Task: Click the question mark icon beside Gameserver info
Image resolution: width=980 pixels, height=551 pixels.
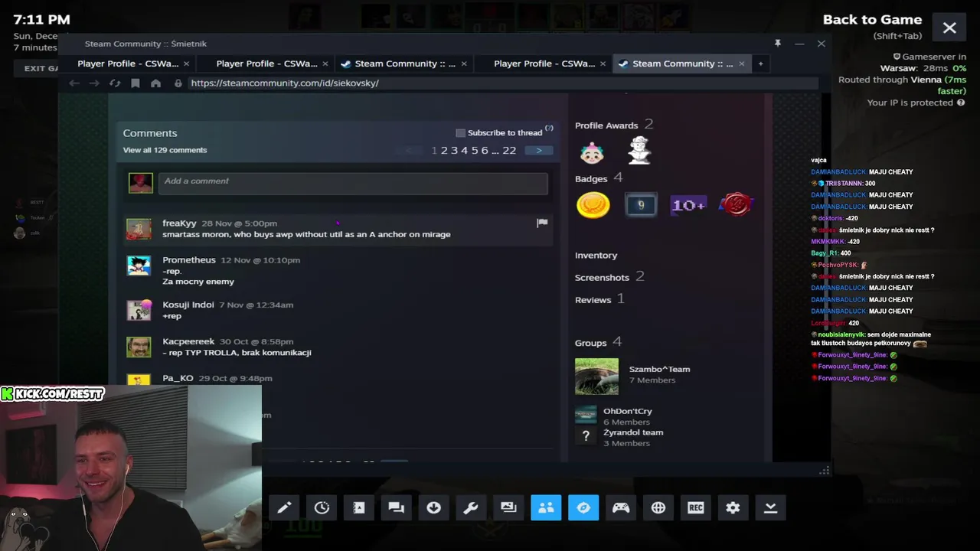Action: click(x=961, y=103)
